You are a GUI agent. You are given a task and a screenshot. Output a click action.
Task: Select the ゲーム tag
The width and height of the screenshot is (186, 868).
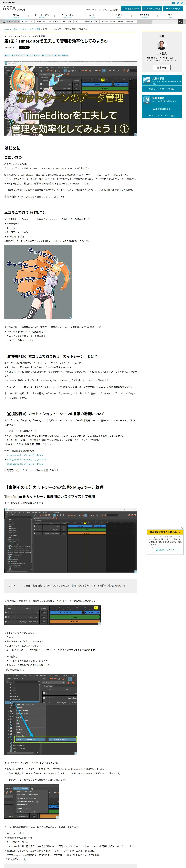tap(29, 55)
